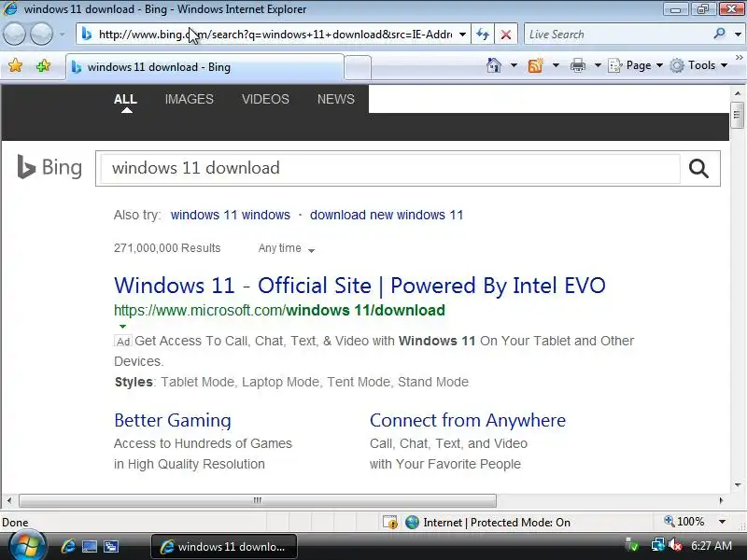Open the Favorites Center star icon
747x560 pixels.
tap(15, 65)
